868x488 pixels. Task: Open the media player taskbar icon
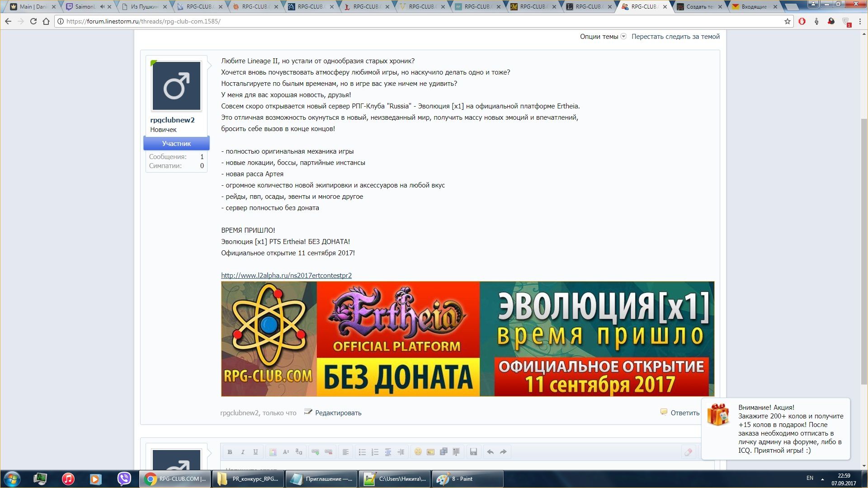coord(96,479)
